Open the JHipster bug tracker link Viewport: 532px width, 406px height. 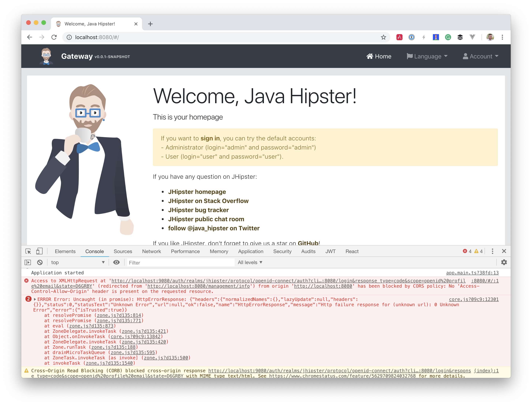[x=198, y=210]
